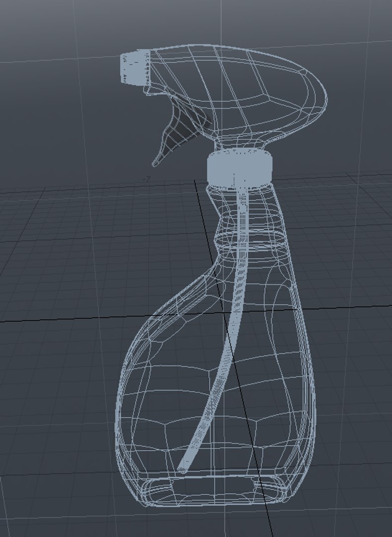Click the recessed base of the bottle

[215, 490]
